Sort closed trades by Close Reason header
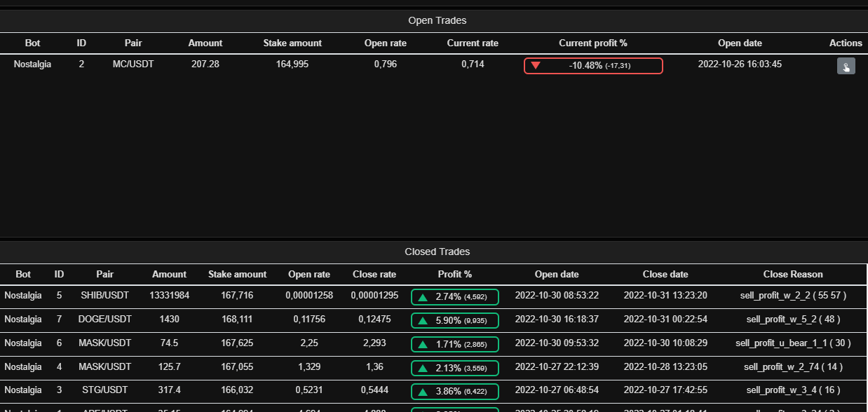The width and height of the screenshot is (868, 412). coord(793,274)
